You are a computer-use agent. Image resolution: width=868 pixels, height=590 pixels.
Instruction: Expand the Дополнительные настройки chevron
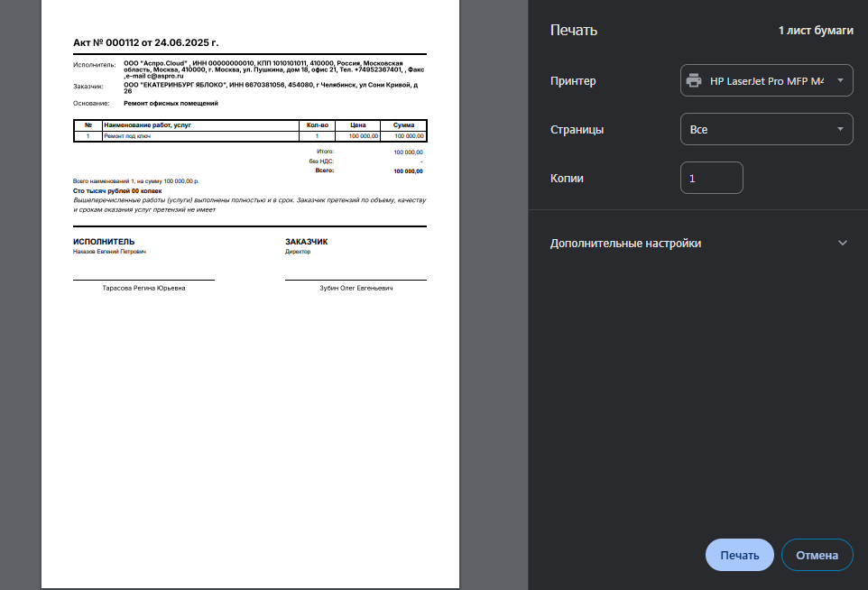click(x=843, y=244)
